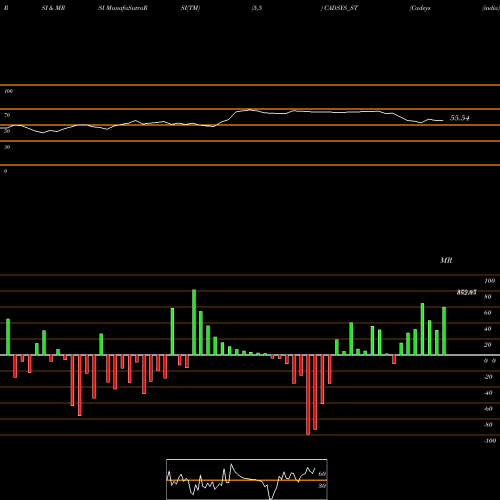The image size is (500, 500).
Task: Click the 70 label on the RSI left axis
Action: click(x=7, y=115)
